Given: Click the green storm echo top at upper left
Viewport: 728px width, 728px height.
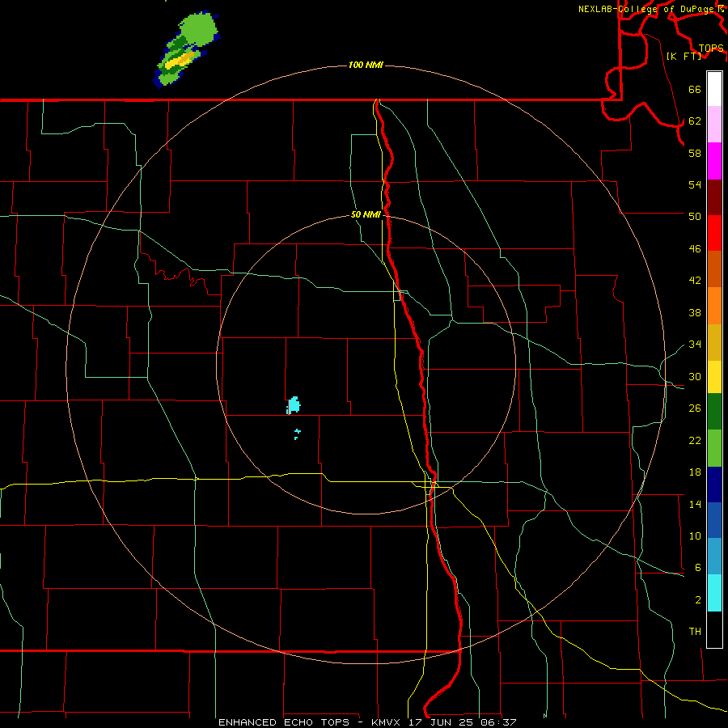Looking at the screenshot, I should tap(199, 30).
